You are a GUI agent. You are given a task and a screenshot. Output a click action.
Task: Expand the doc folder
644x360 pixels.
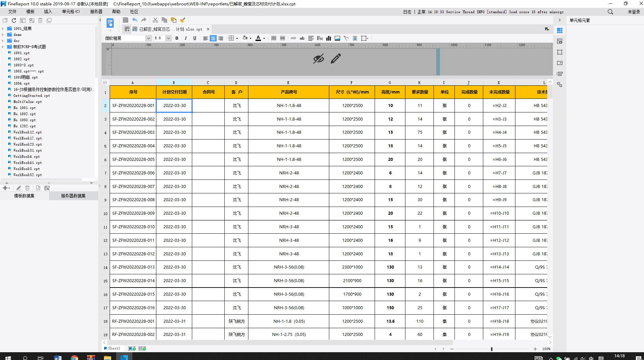pyautogui.click(x=3, y=41)
